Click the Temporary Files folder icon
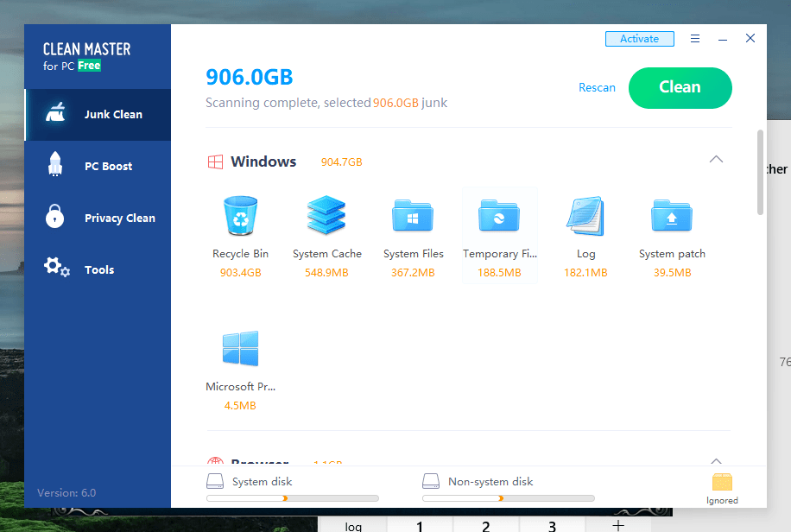This screenshot has height=532, width=791. point(499,217)
